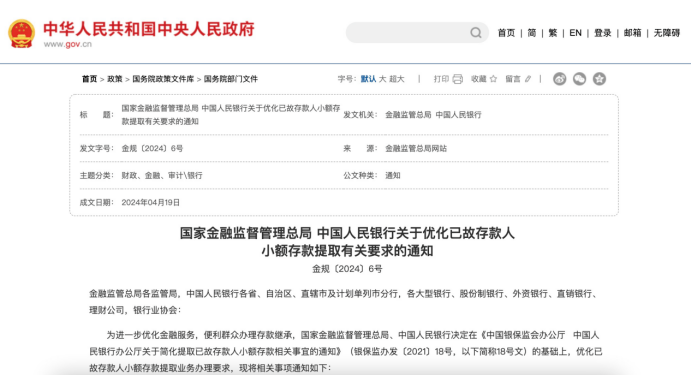Open 无障碍 accessibility mode
The width and height of the screenshot is (691, 375).
coord(667,33)
